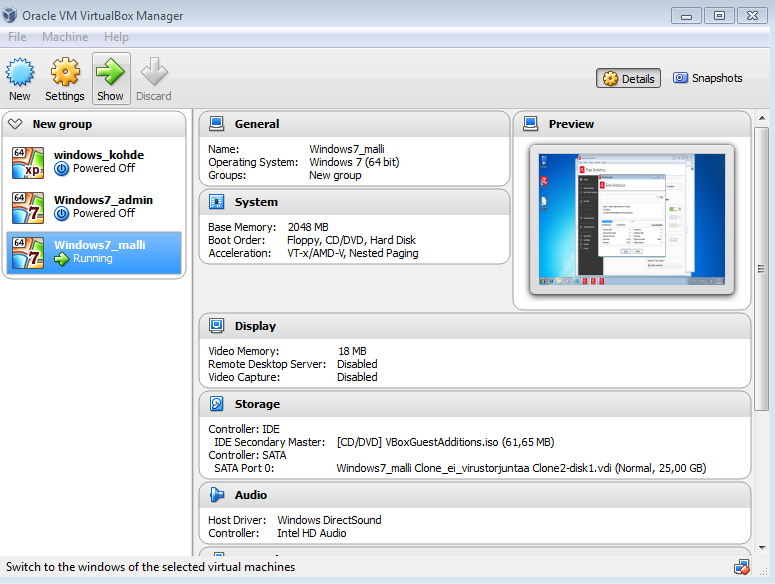775x584 pixels.
Task: Open the Help menu
Action: click(116, 37)
